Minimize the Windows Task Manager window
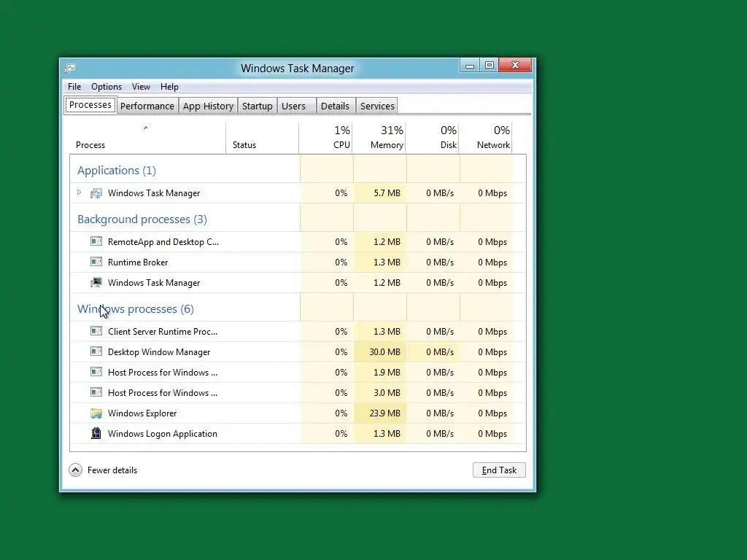The image size is (747, 560). (470, 65)
